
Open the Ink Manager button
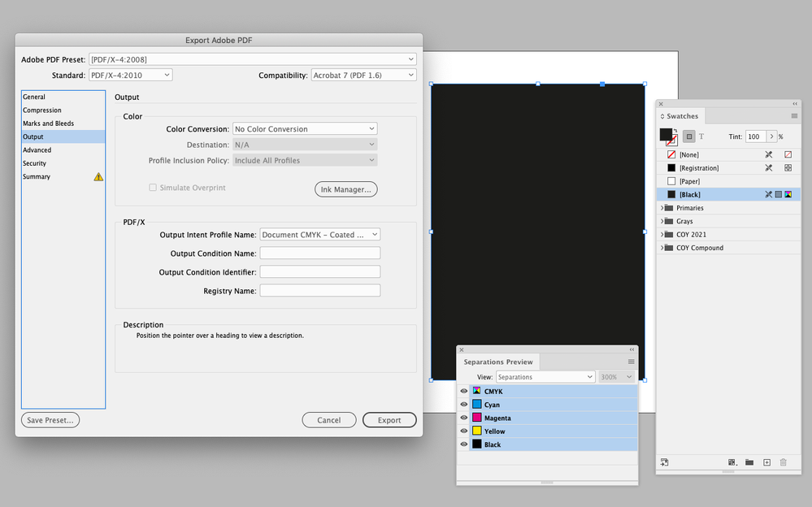coord(346,189)
